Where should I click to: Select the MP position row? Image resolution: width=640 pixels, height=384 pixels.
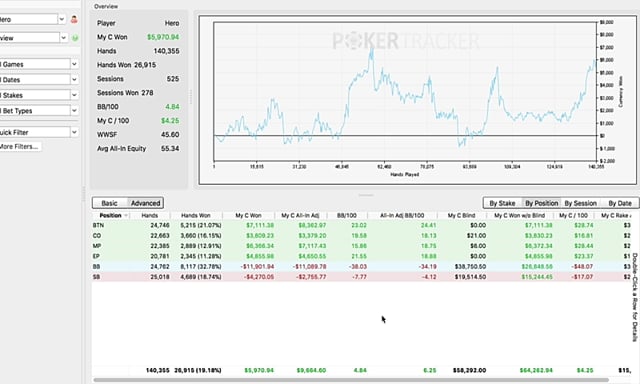[361, 246]
